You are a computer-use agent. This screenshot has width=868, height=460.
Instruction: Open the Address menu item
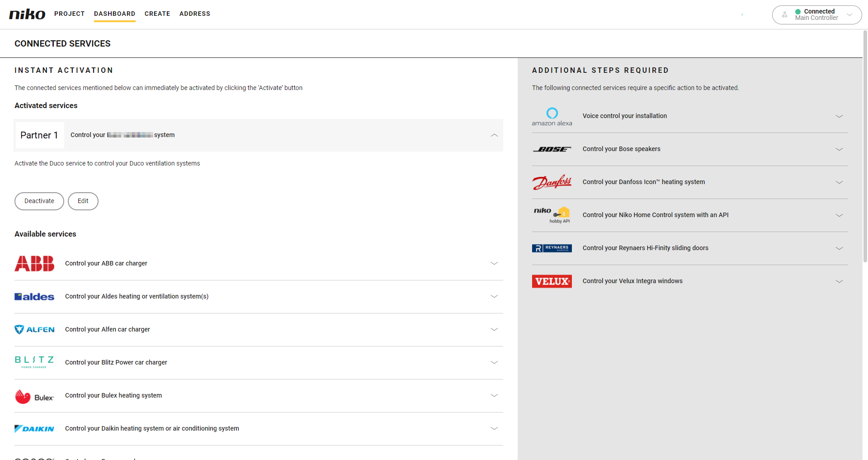tap(194, 14)
